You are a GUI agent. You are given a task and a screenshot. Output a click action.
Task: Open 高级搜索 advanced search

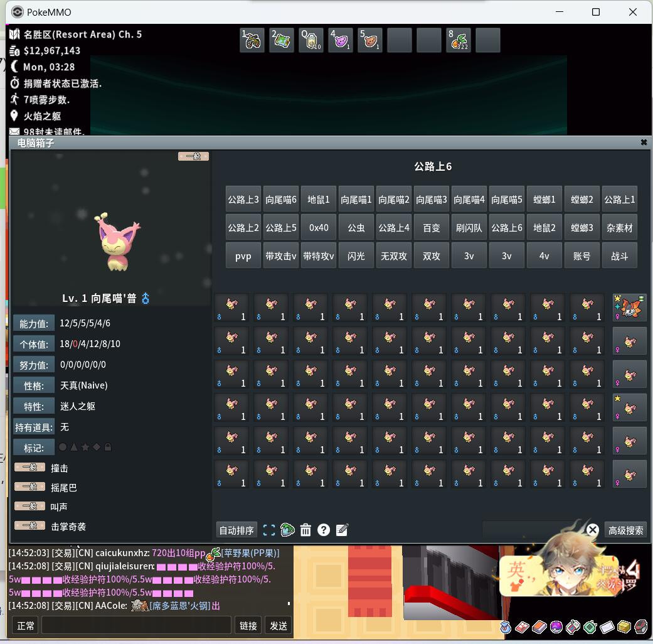[625, 530]
